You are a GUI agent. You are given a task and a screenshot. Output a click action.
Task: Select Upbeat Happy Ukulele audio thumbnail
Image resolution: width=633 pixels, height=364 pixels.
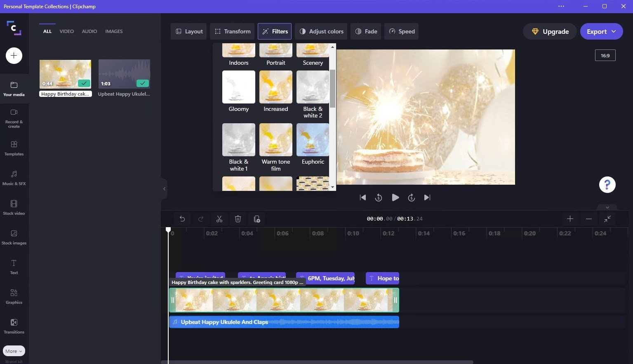pos(124,74)
